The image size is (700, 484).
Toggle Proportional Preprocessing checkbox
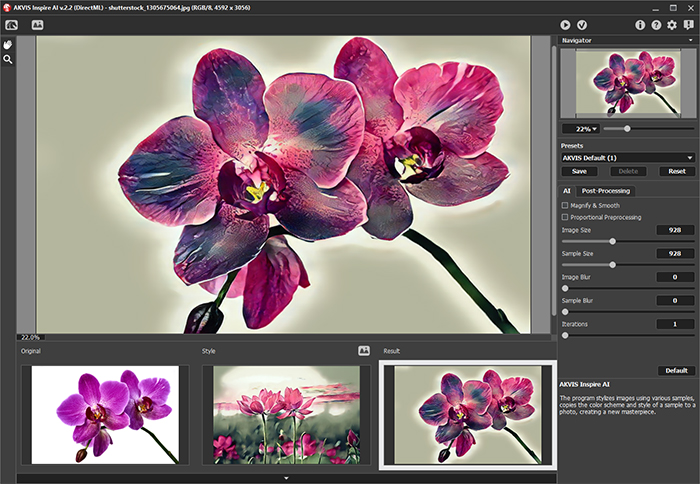(x=565, y=217)
